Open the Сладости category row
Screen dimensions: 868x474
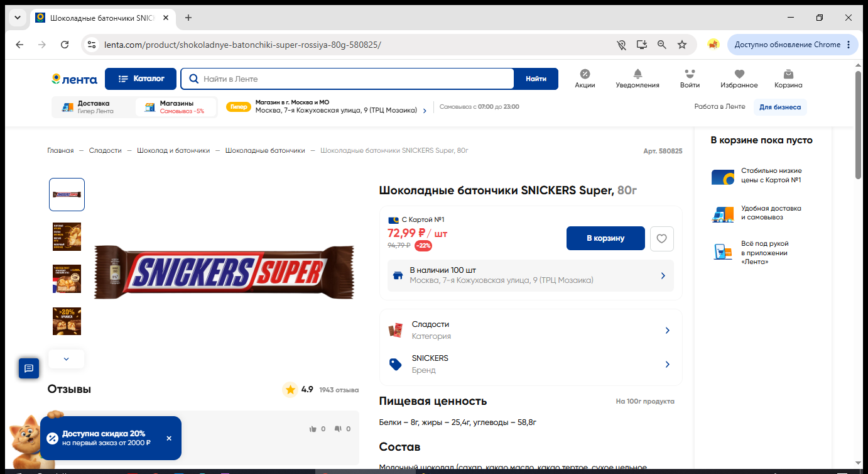[531, 330]
